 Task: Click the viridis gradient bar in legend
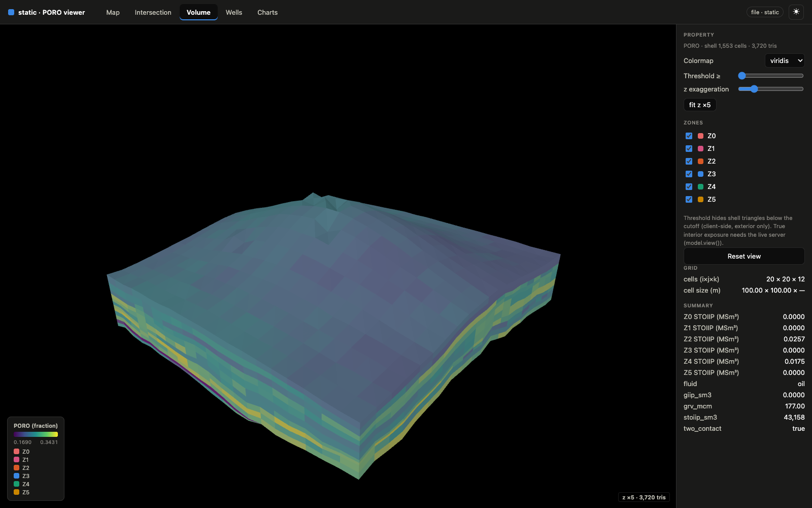[36, 434]
